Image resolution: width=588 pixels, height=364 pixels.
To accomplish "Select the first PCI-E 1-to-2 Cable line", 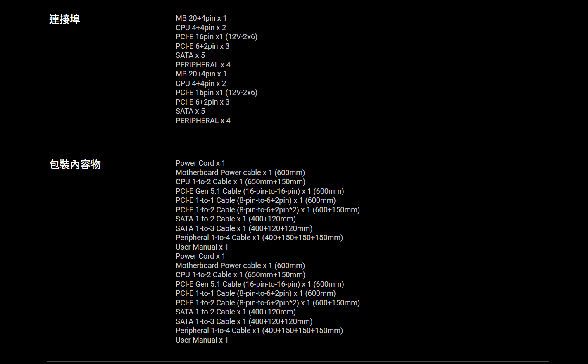I will (x=267, y=210).
